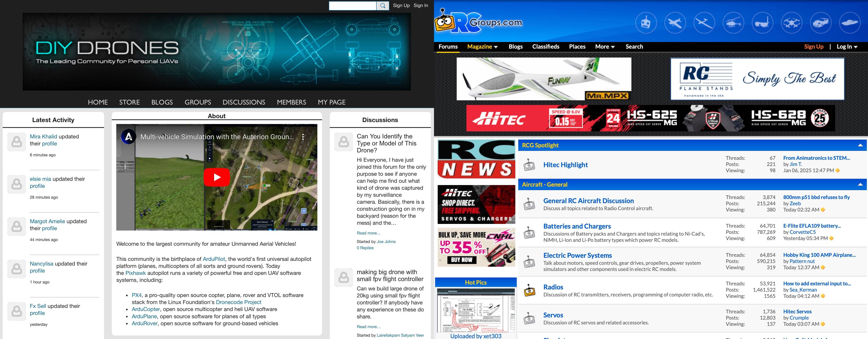Open the Magazine dropdown menu
868x339 pixels.
pyautogui.click(x=483, y=46)
